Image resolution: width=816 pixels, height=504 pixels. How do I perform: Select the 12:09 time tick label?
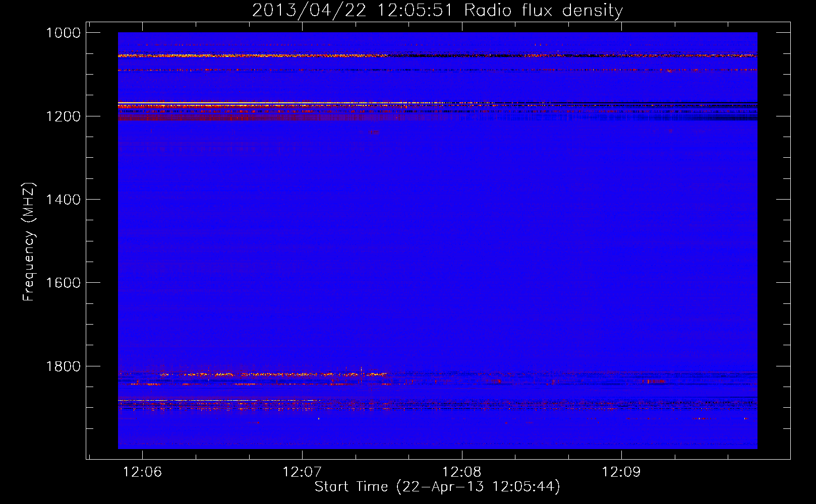(x=621, y=472)
